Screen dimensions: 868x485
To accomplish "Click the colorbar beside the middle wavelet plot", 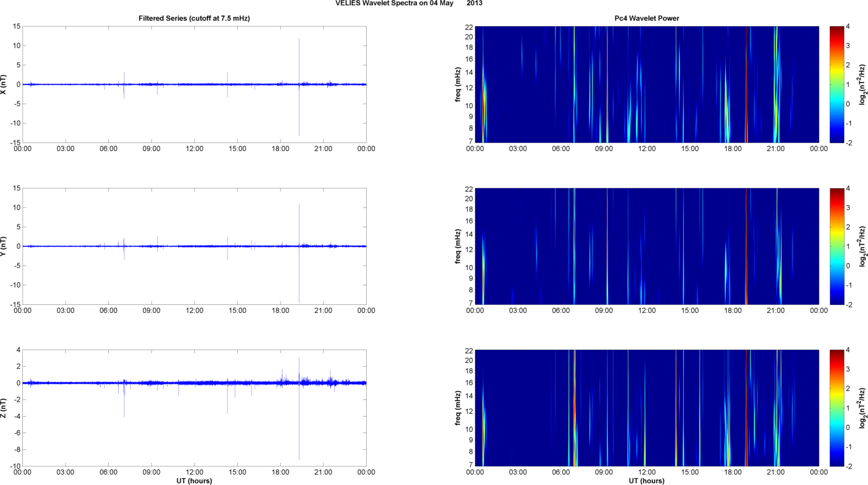I will (x=836, y=246).
